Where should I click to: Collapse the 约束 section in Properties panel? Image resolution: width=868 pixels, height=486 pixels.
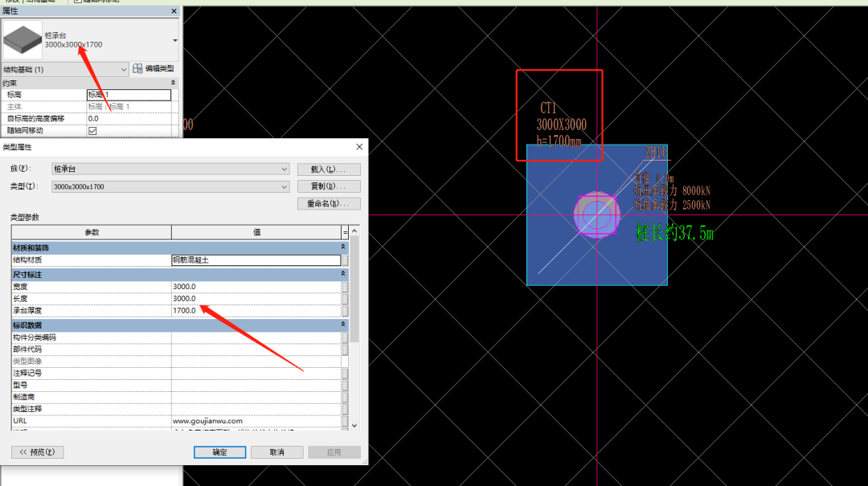click(x=174, y=83)
